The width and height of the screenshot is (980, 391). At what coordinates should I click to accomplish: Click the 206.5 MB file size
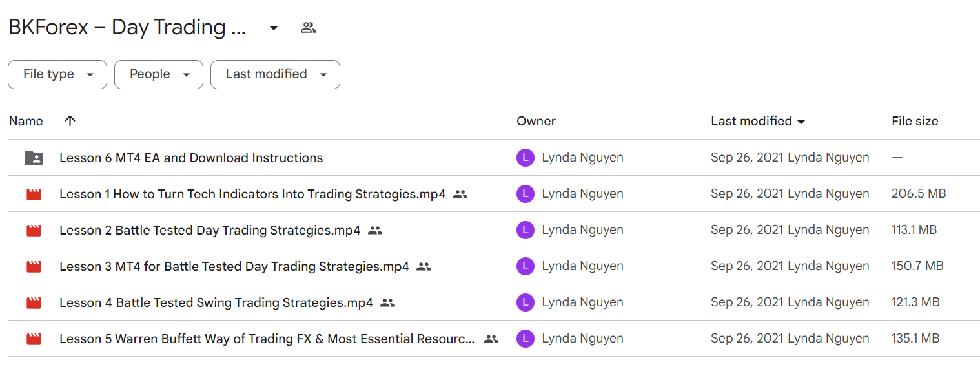pyautogui.click(x=919, y=194)
